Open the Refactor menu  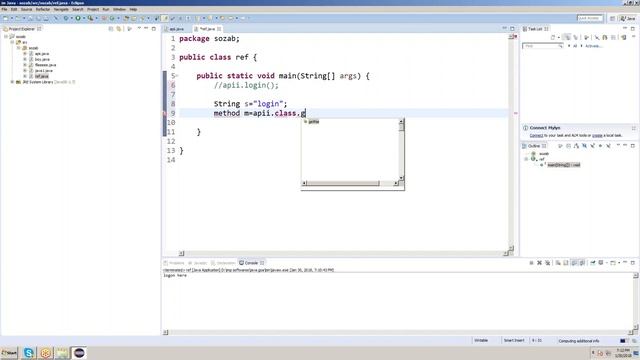pyautogui.click(x=43, y=9)
